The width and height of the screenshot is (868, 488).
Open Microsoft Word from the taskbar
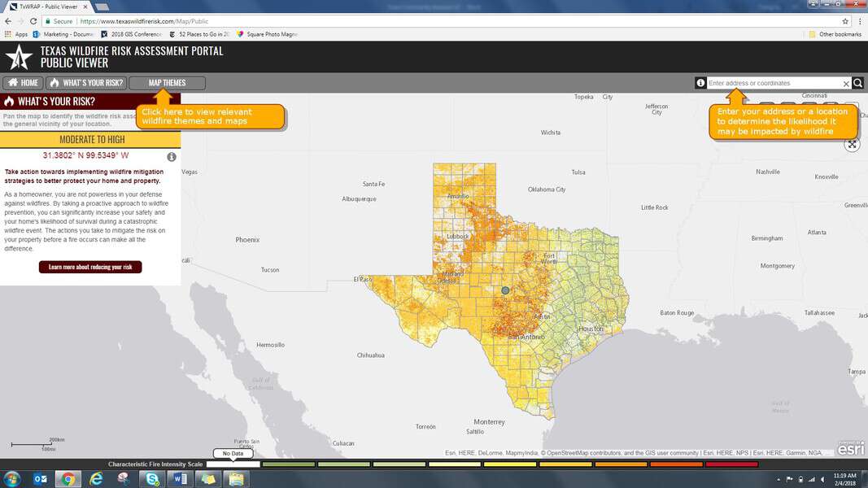181,478
